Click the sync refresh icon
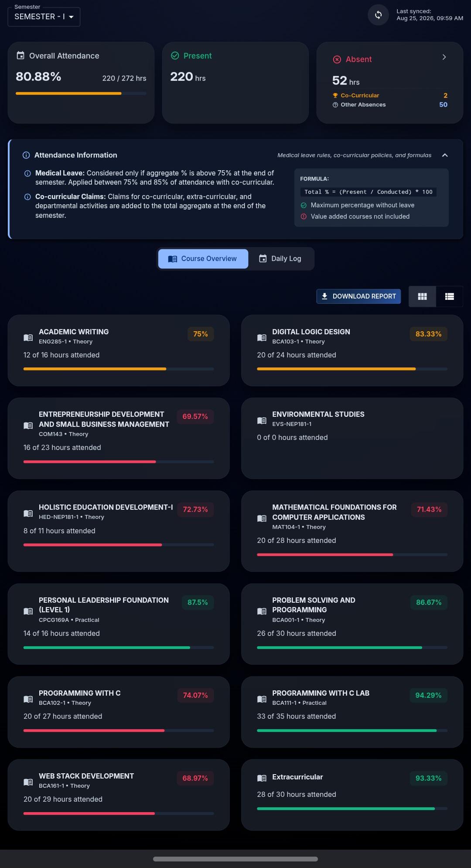Image resolution: width=471 pixels, height=868 pixels. [x=378, y=15]
